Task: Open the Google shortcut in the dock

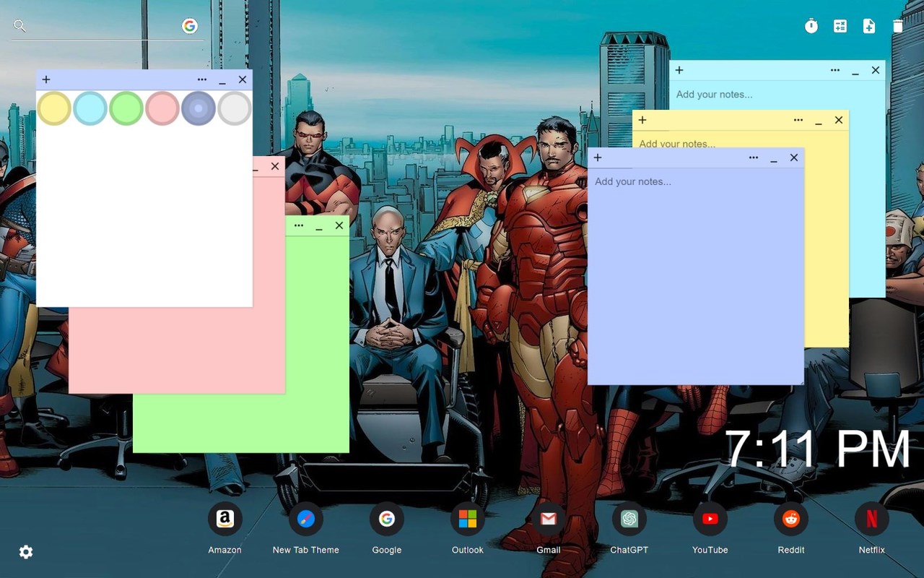Action: (387, 519)
